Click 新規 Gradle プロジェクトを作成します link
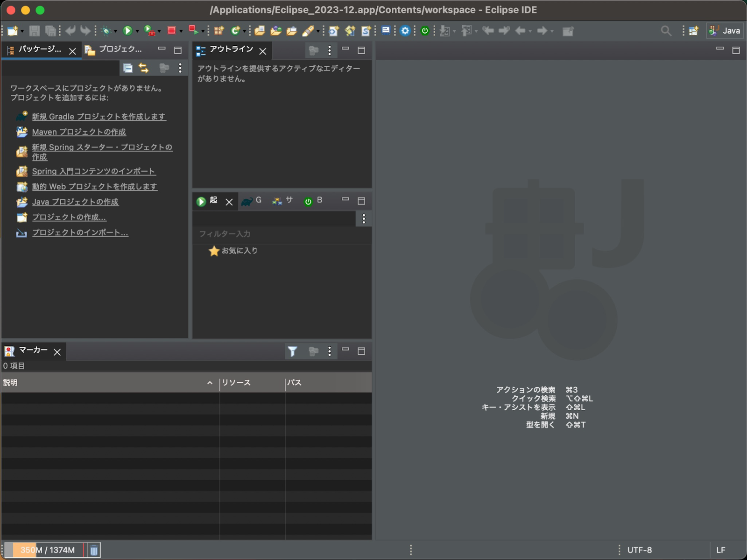The width and height of the screenshot is (747, 560). coord(99,117)
